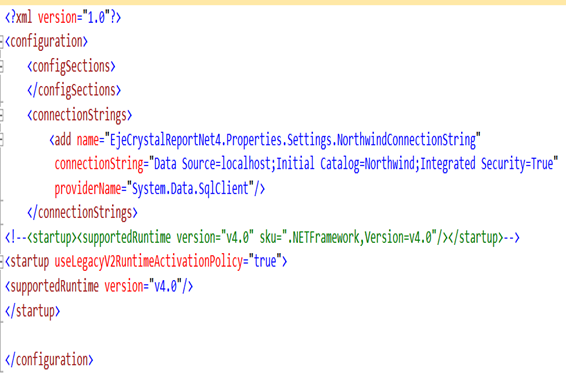
Task: Place cursor in the xml version="1.0" declaration
Action: click(x=63, y=17)
